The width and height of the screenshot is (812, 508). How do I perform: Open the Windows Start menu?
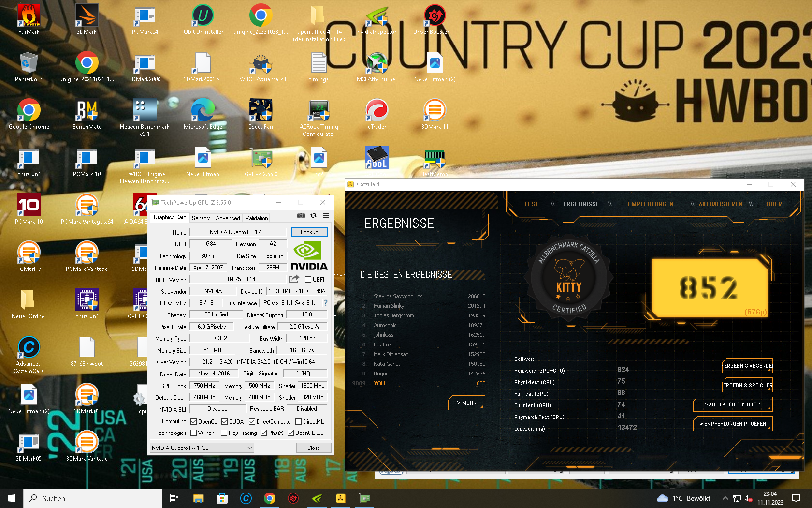[x=12, y=498]
